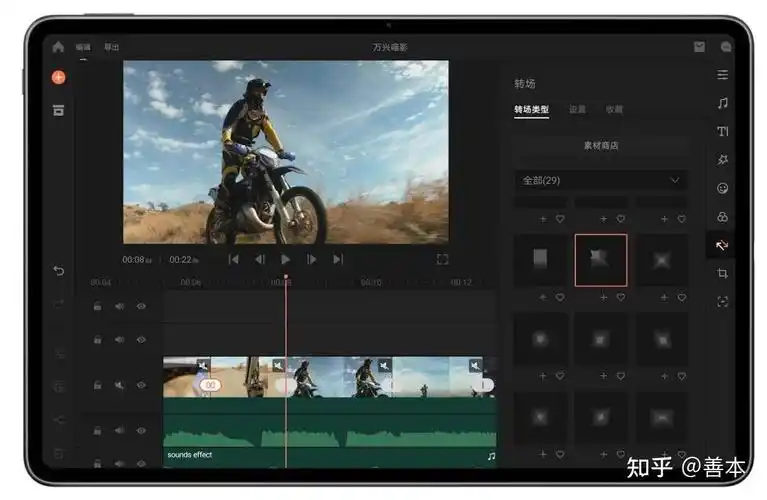Toggle lock on the top timeline track
Viewport: 767px width, 500px height.
[97, 306]
